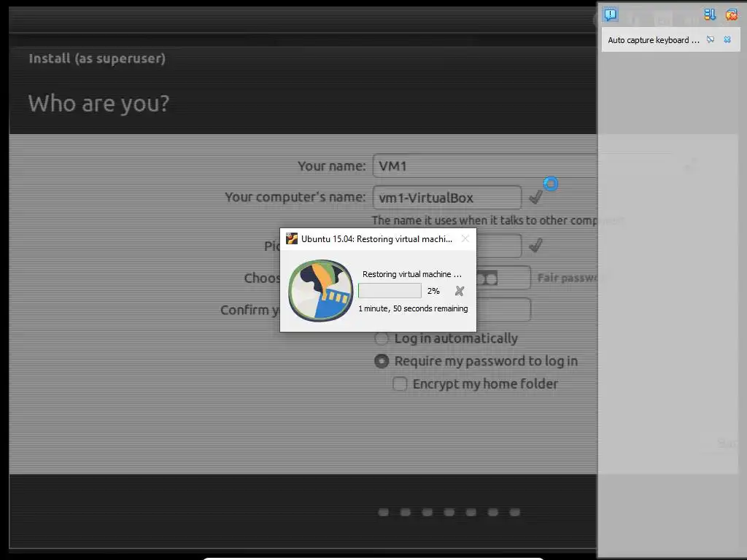The width and height of the screenshot is (747, 560).
Task: Enable Encrypt my home folder checkbox
Action: click(x=400, y=384)
